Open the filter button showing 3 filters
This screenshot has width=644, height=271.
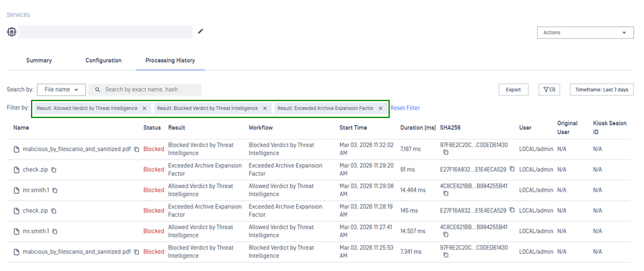pyautogui.click(x=549, y=90)
